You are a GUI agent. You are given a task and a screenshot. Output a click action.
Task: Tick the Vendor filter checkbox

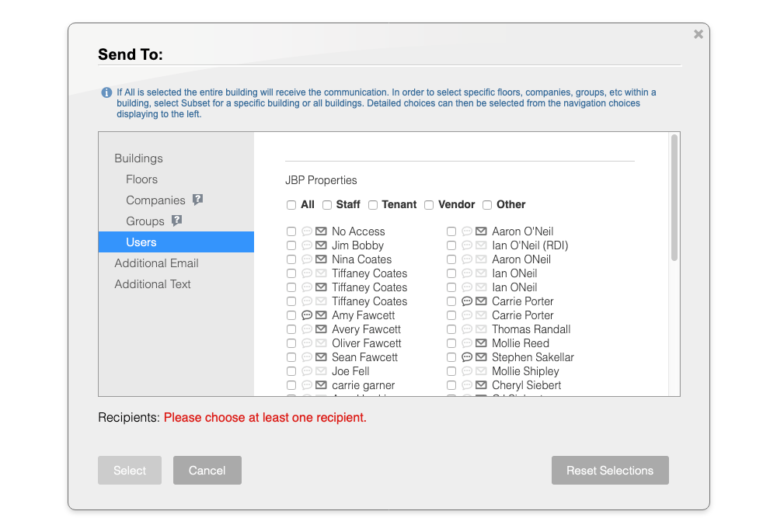click(429, 205)
